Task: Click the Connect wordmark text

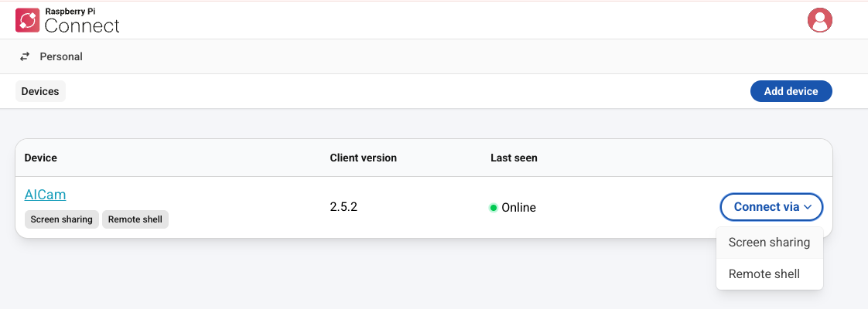Action: click(82, 25)
